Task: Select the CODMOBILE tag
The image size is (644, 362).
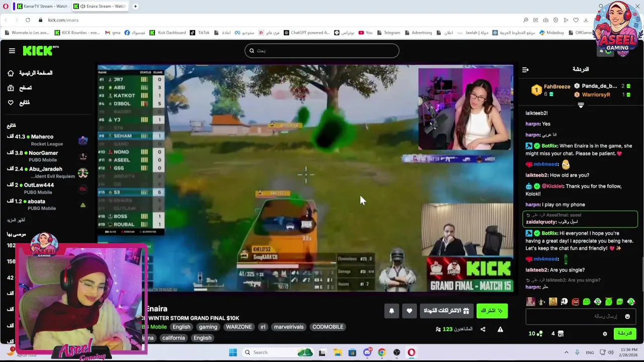Action: pos(328,327)
